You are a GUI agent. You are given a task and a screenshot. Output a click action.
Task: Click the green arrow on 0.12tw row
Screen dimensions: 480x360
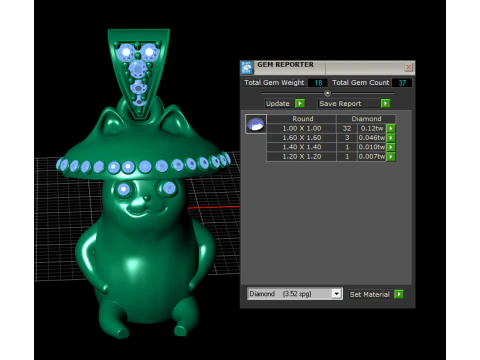[391, 128]
